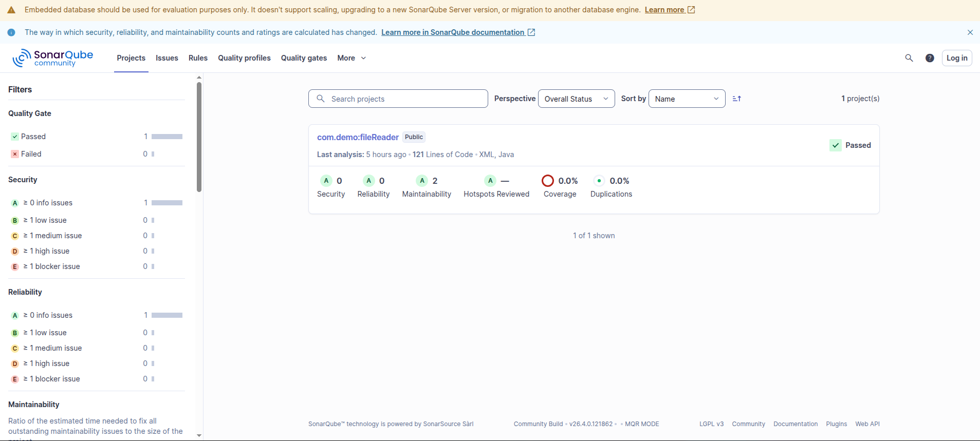Viewport: 980px width, 441px height.
Task: Click the Security A count bar
Action: pyautogui.click(x=167, y=203)
